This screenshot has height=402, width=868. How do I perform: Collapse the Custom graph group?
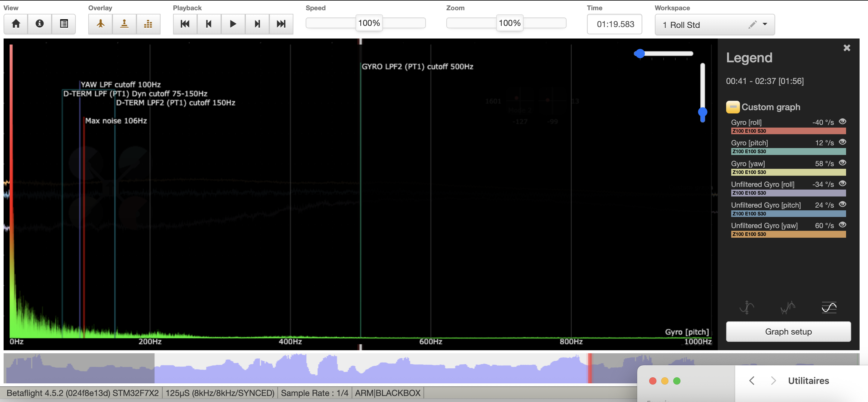click(732, 107)
